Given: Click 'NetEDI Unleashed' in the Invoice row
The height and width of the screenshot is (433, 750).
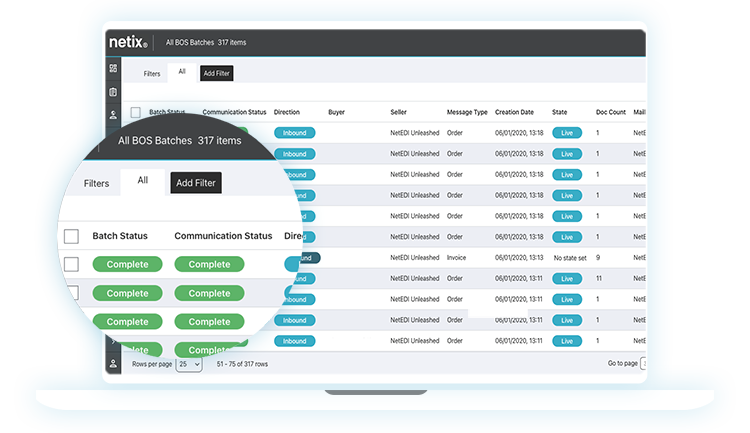Looking at the screenshot, I should point(414,257).
